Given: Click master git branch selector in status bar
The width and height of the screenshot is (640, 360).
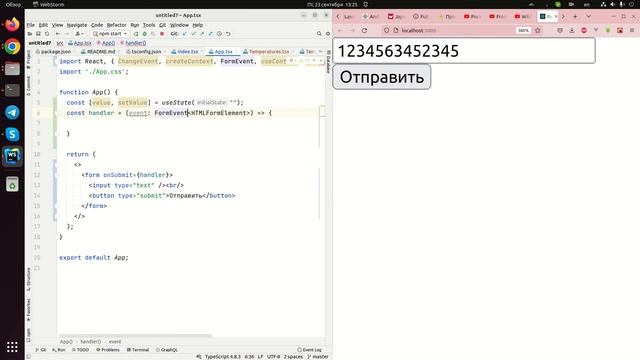Looking at the screenshot, I should tap(318, 357).
